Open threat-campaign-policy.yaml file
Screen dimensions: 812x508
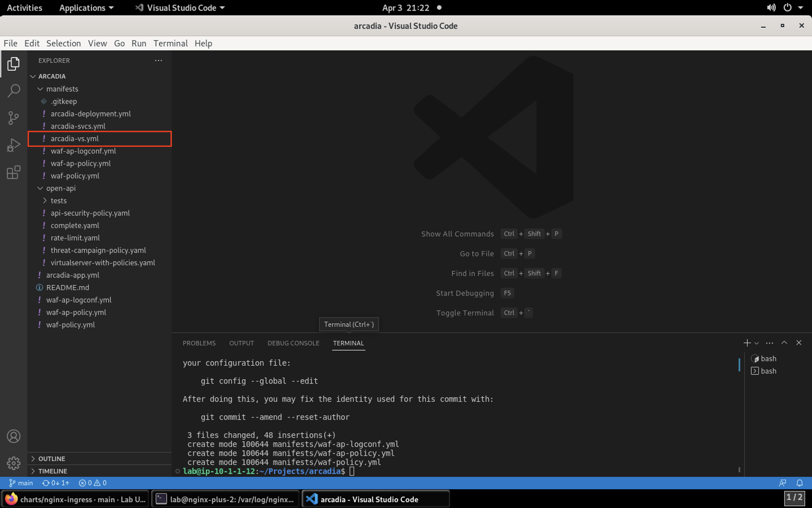tap(100, 250)
